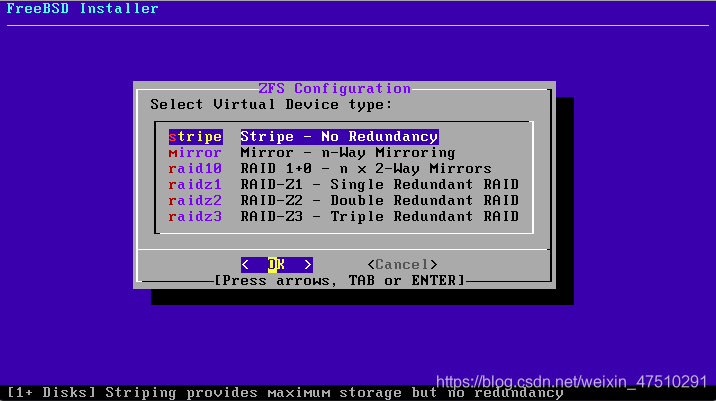Click 'Select Virtual Device type:' prompt
The width and height of the screenshot is (716, 401).
coord(271,105)
